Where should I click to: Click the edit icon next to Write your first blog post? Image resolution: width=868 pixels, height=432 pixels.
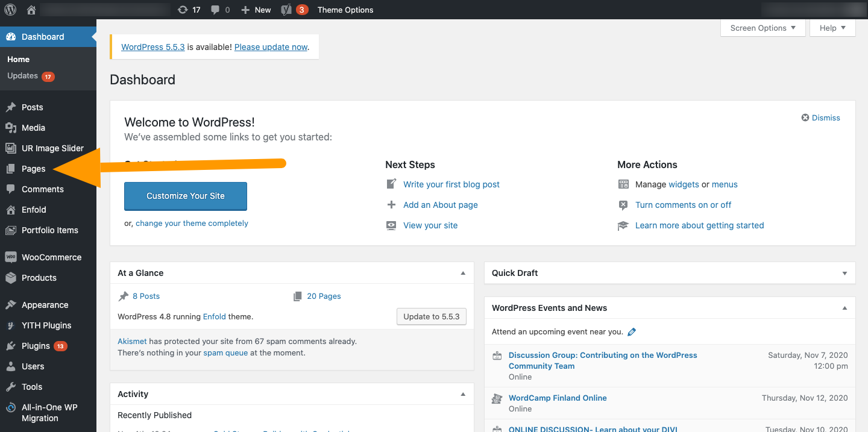coord(391,184)
